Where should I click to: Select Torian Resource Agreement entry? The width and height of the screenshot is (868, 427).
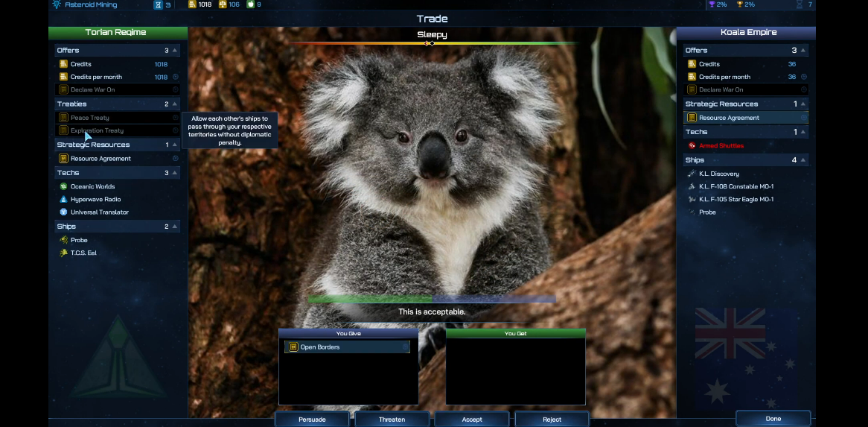click(100, 159)
